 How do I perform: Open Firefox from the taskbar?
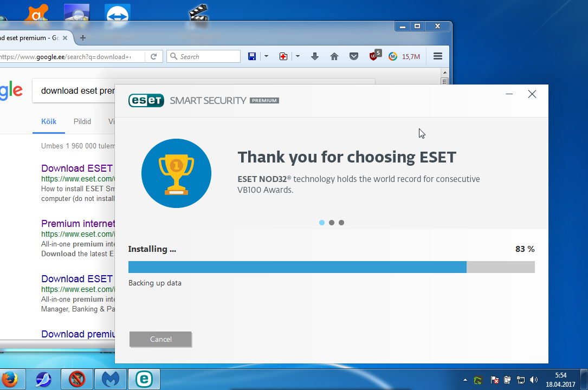point(10,380)
